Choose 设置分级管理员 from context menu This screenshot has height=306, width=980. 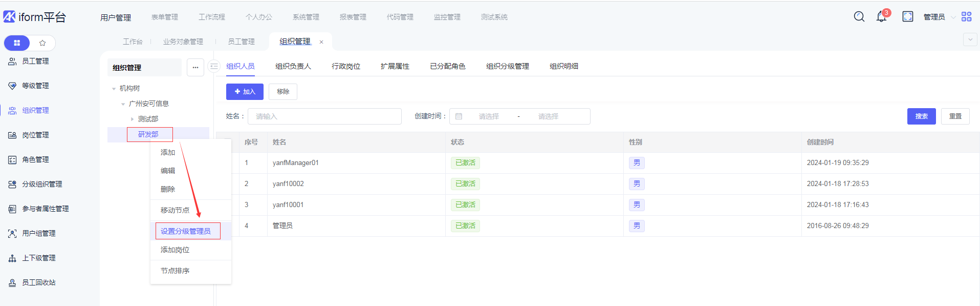pos(186,231)
